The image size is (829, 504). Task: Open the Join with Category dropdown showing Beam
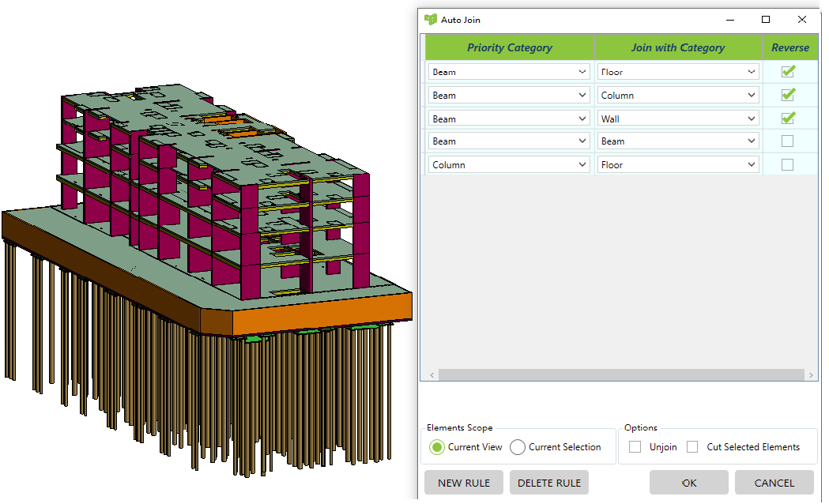click(752, 141)
